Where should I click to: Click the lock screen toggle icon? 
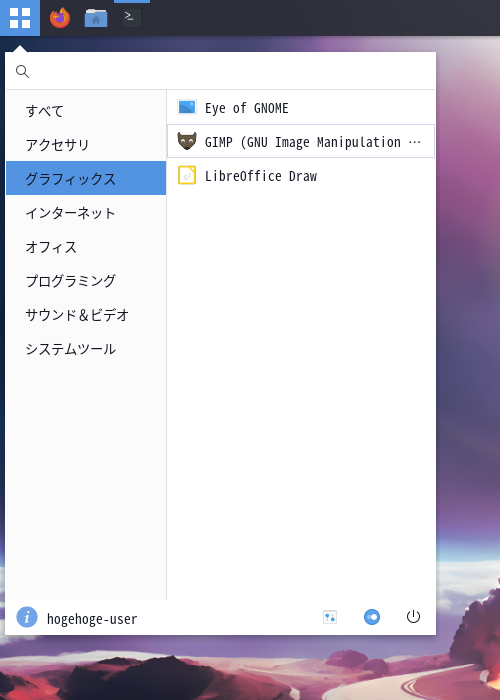point(372,617)
